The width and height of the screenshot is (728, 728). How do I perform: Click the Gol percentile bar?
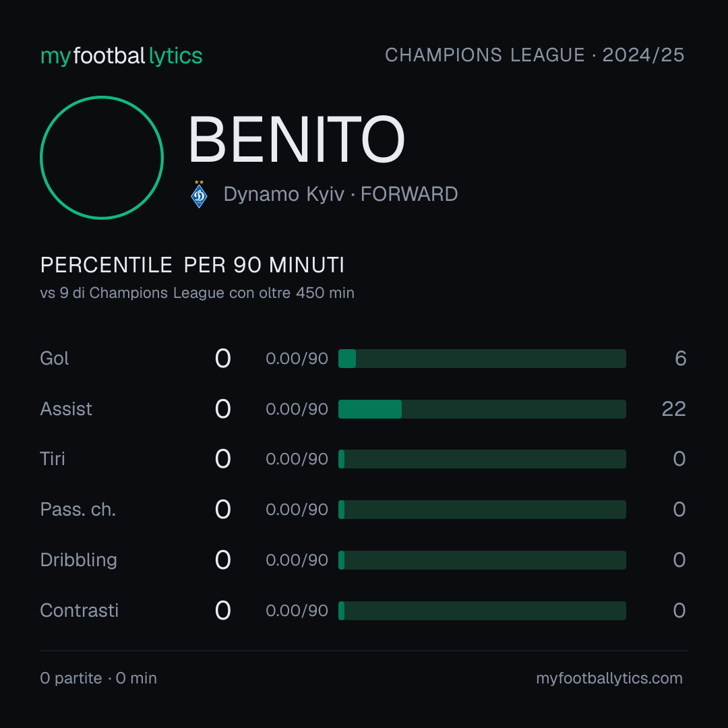pyautogui.click(x=482, y=359)
